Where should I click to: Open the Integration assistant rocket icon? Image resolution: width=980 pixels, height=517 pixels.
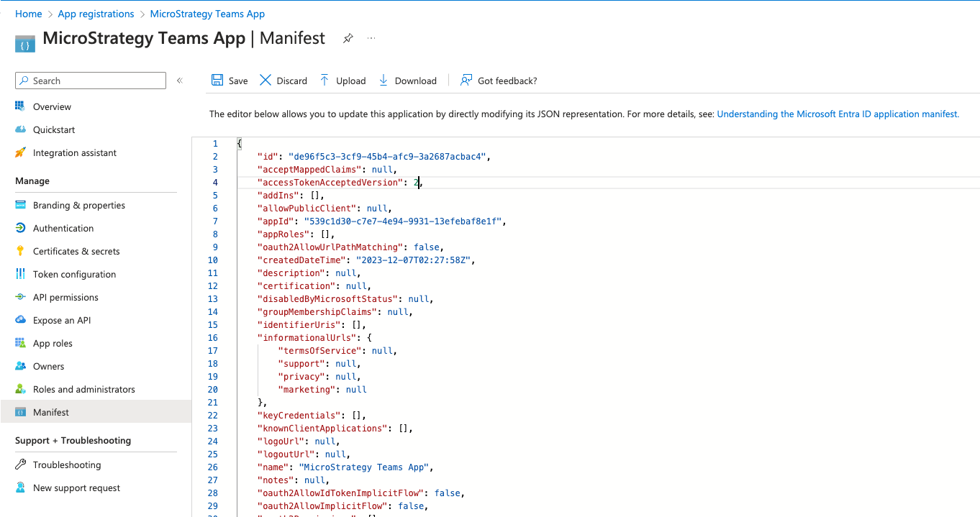pos(20,152)
